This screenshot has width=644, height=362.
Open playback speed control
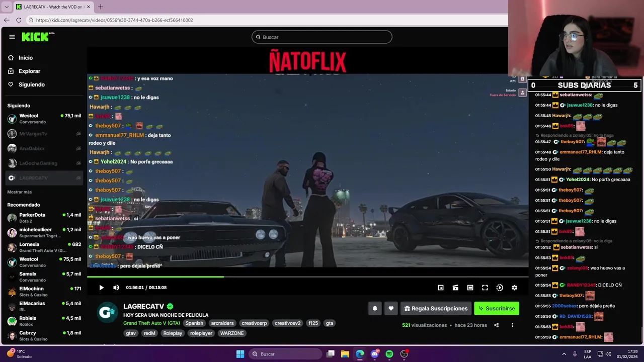(500, 288)
